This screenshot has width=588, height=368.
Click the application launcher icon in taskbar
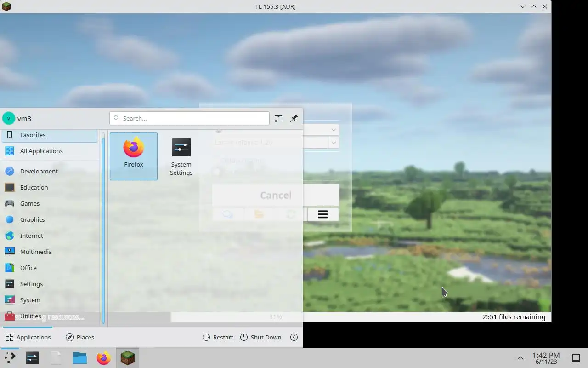[x=10, y=358]
